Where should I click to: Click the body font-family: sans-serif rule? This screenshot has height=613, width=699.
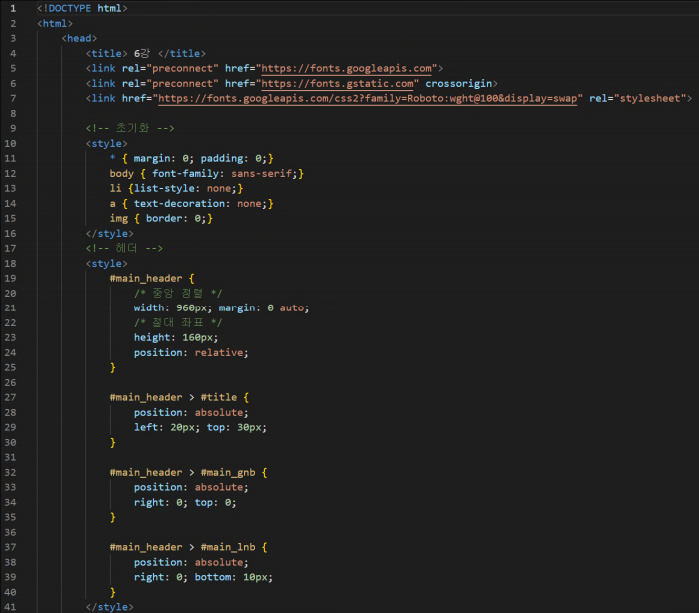pyautogui.click(x=206, y=173)
